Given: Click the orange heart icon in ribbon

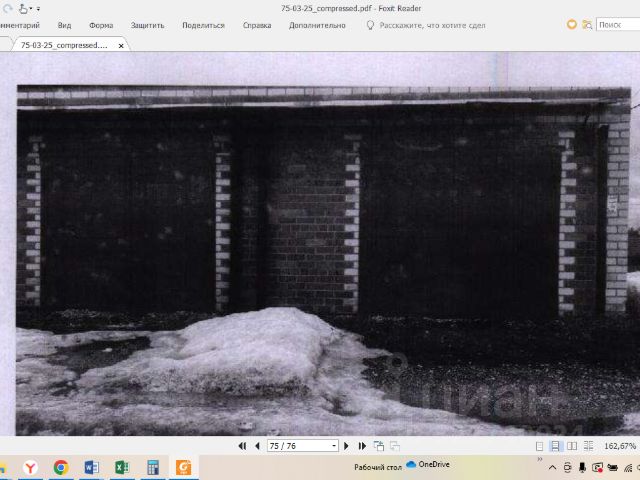Looking at the screenshot, I should pos(571,24).
